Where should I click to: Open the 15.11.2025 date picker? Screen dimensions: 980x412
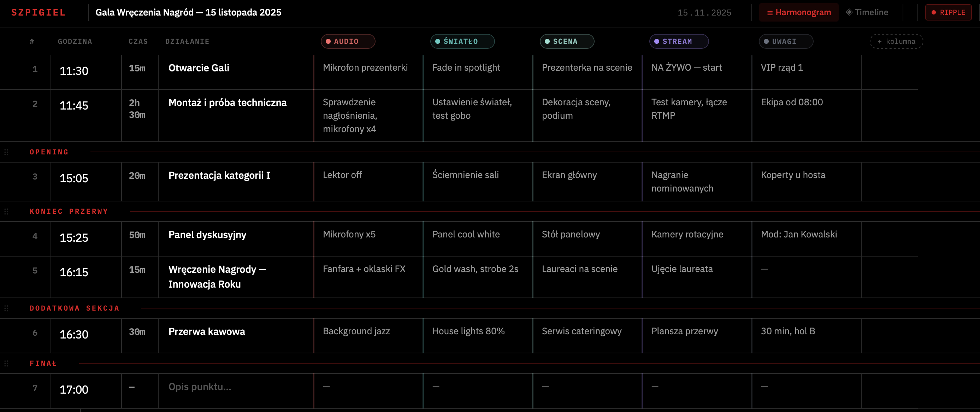(704, 13)
